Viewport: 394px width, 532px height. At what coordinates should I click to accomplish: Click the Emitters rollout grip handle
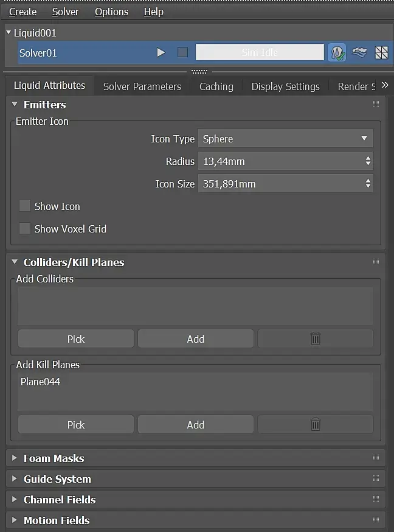376,104
